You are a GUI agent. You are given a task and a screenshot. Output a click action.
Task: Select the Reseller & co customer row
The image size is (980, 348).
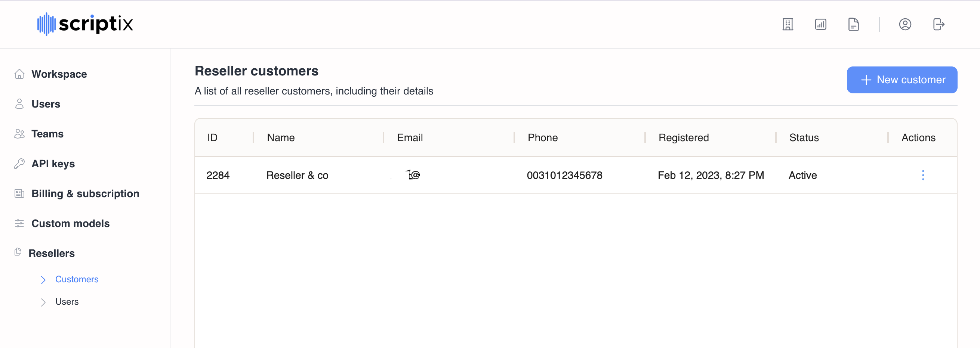[576, 175]
